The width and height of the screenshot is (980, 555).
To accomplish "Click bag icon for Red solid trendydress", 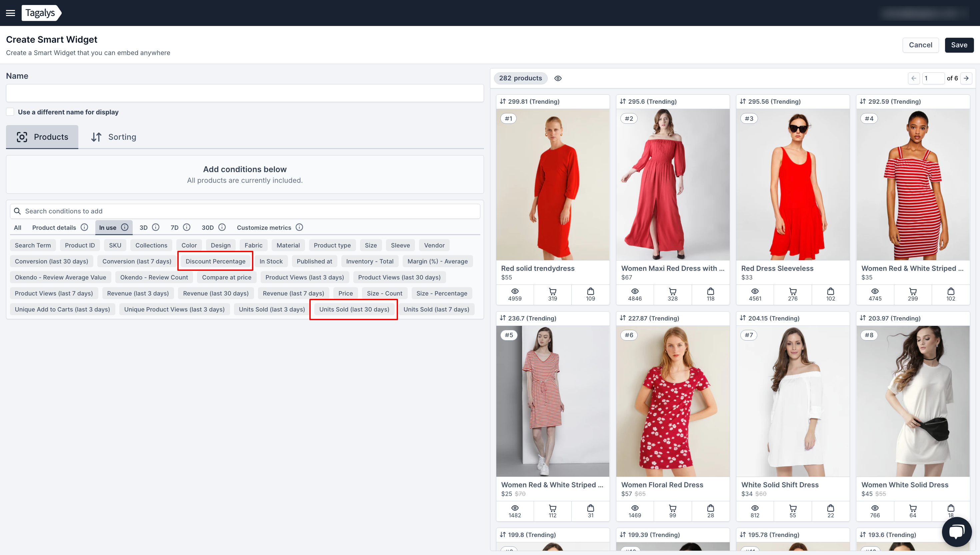I will [590, 291].
